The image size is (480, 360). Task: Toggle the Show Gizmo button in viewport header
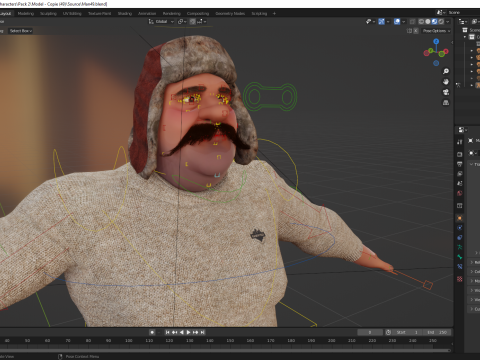pyautogui.click(x=381, y=22)
